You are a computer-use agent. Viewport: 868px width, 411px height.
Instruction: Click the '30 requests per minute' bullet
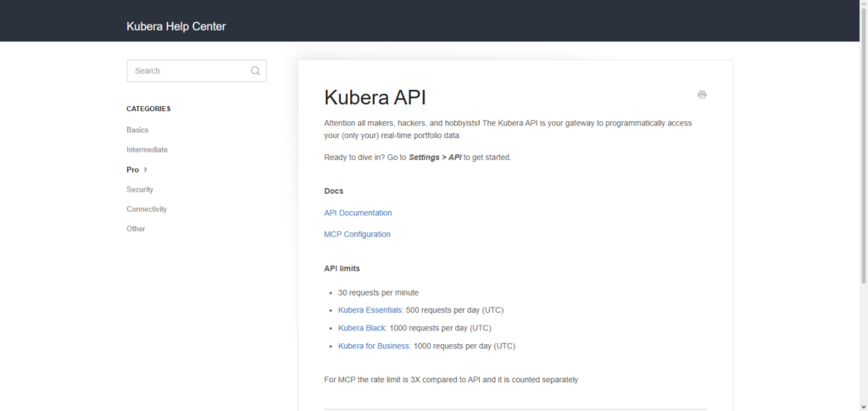tap(378, 292)
